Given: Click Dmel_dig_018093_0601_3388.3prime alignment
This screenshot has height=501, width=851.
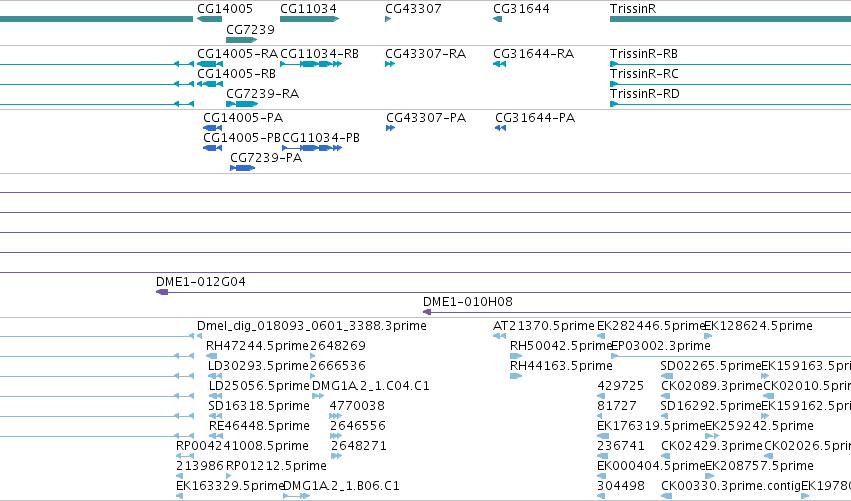Looking at the screenshot, I should tap(312, 326).
